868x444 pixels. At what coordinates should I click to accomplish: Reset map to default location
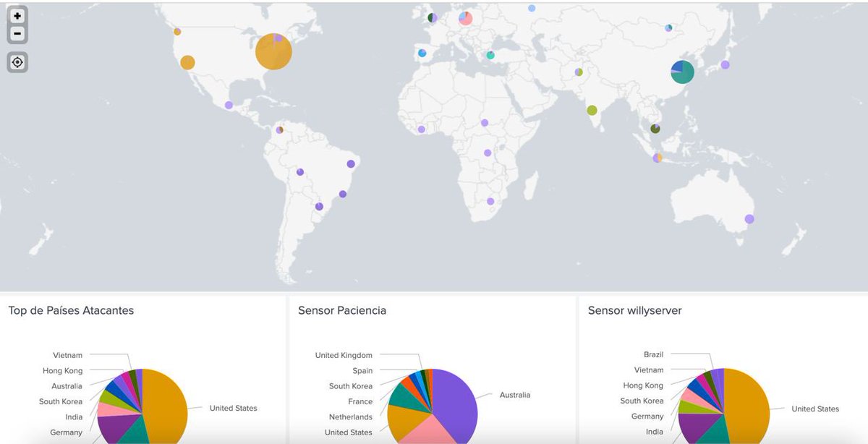point(17,62)
